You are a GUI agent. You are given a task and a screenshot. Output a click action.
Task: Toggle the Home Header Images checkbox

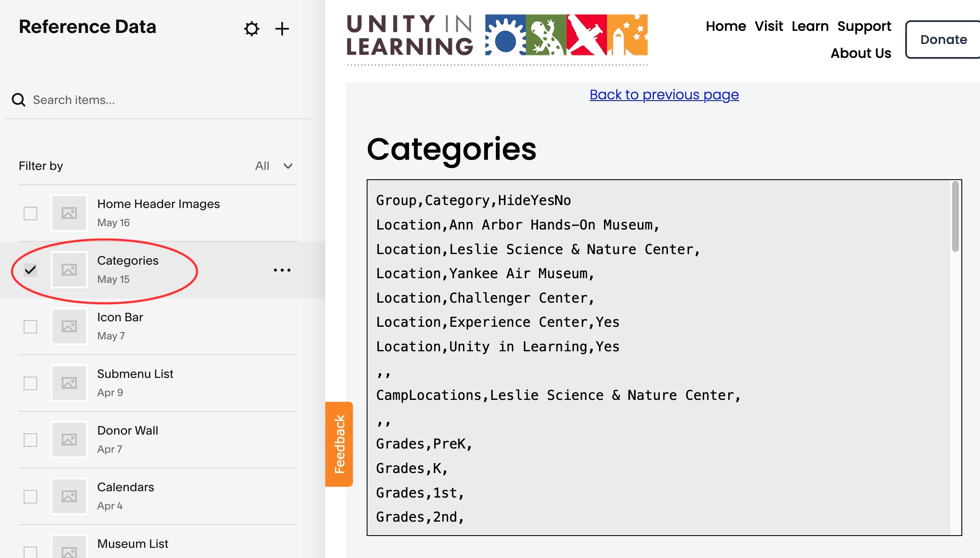tap(30, 212)
